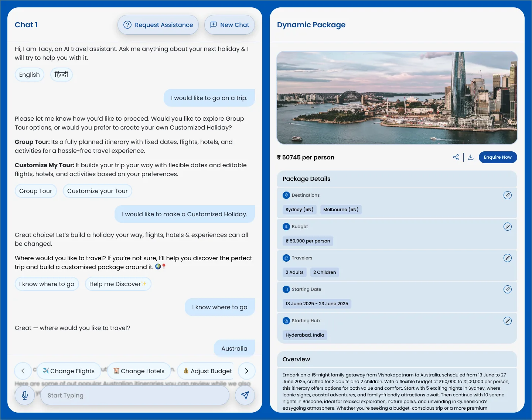Click the Dynamic Package heading
Image resolution: width=532 pixels, height=420 pixels.
pos(311,25)
